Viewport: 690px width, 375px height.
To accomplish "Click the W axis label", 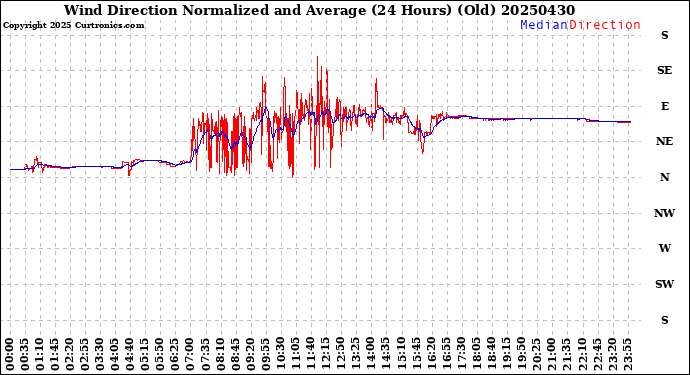I will tap(664, 248).
